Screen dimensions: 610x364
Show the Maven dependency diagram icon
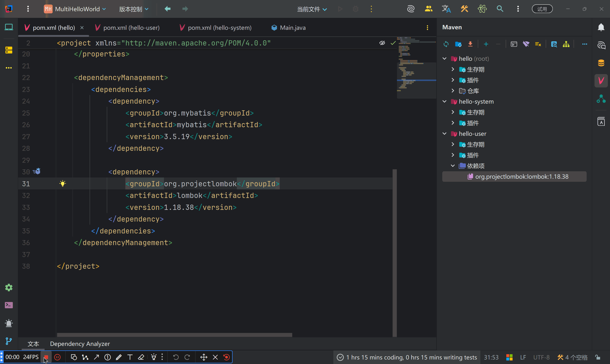pyautogui.click(x=566, y=44)
